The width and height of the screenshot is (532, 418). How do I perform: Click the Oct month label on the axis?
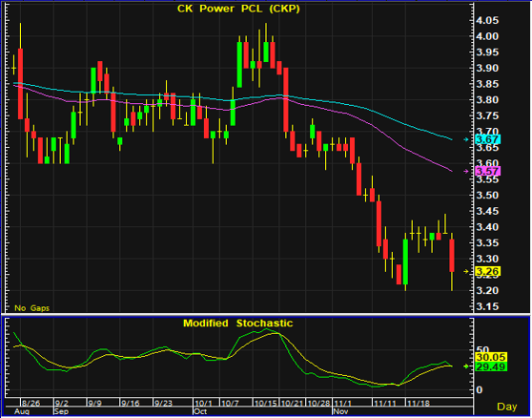[x=200, y=411]
